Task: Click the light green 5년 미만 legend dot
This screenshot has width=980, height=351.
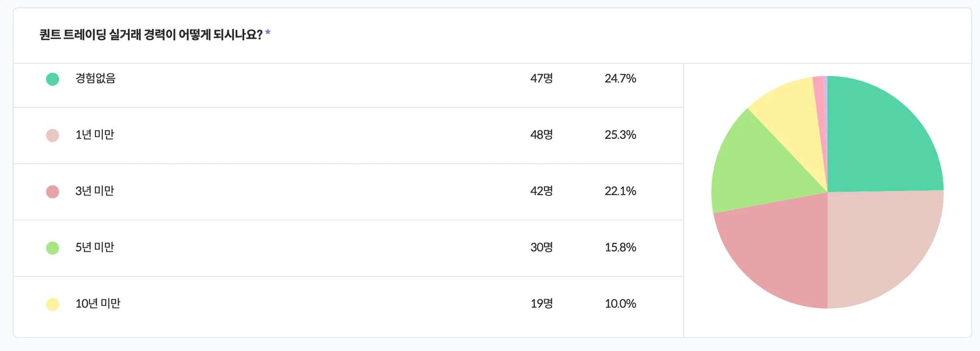Action: (53, 248)
